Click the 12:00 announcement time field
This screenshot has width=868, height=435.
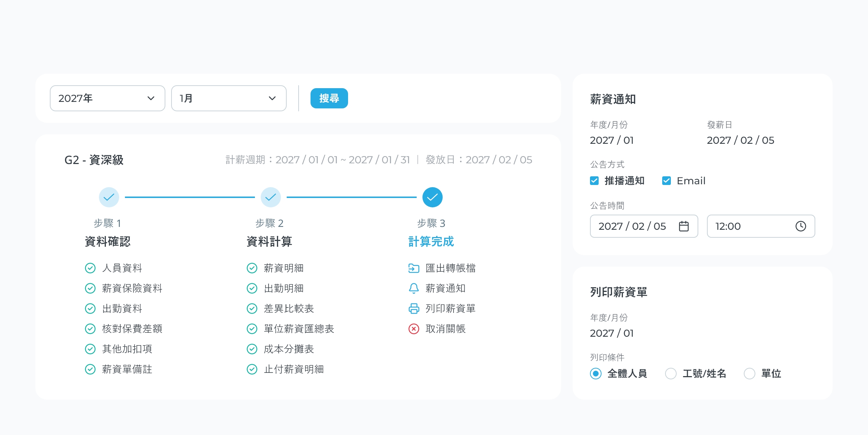[761, 226]
